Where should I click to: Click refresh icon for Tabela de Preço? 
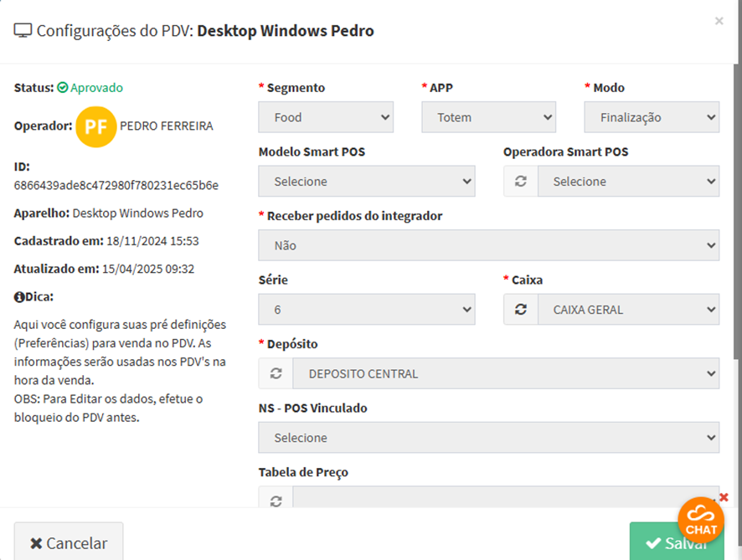(x=276, y=501)
